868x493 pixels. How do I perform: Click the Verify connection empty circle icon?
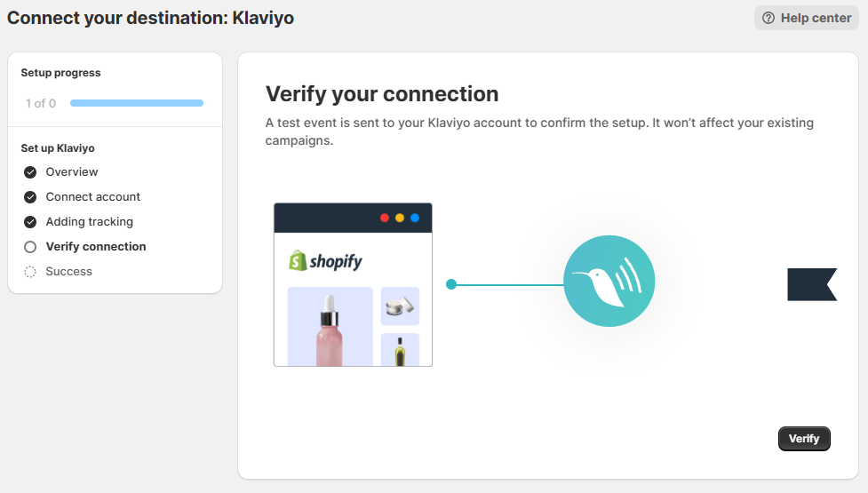click(x=30, y=247)
